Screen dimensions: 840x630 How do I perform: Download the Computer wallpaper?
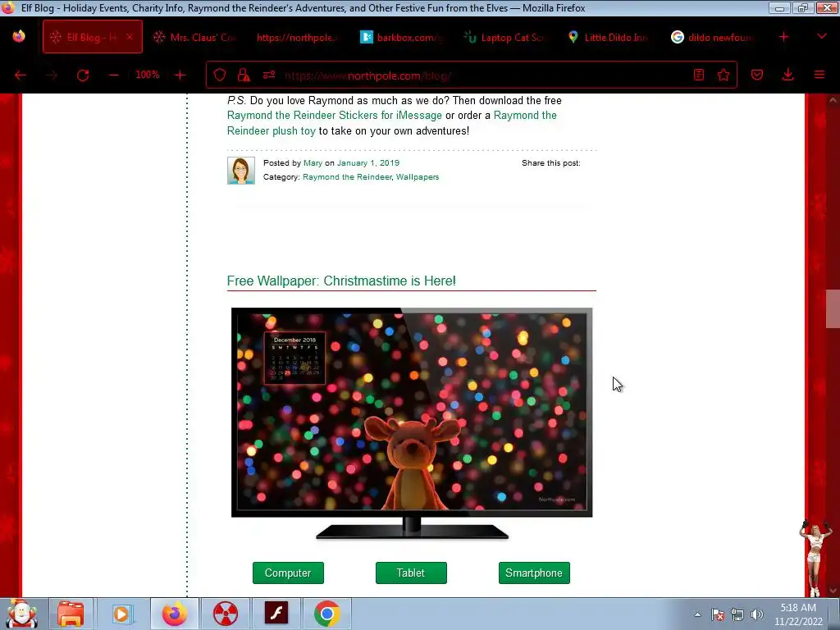pos(288,573)
